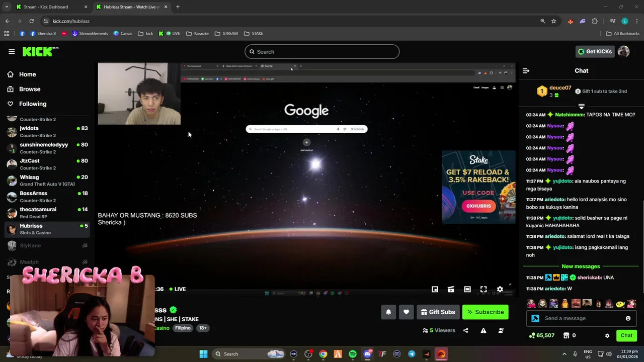Click the Filipino tag
The width and height of the screenshot is (644, 362).
coord(183,328)
